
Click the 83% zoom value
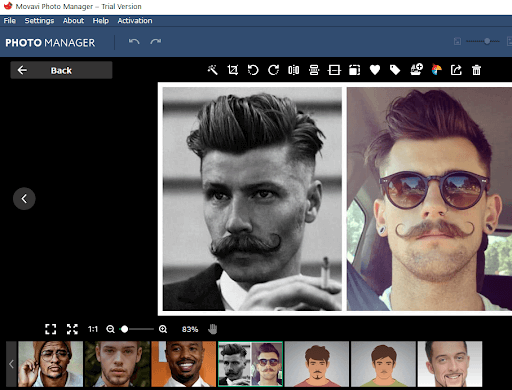tap(190, 329)
